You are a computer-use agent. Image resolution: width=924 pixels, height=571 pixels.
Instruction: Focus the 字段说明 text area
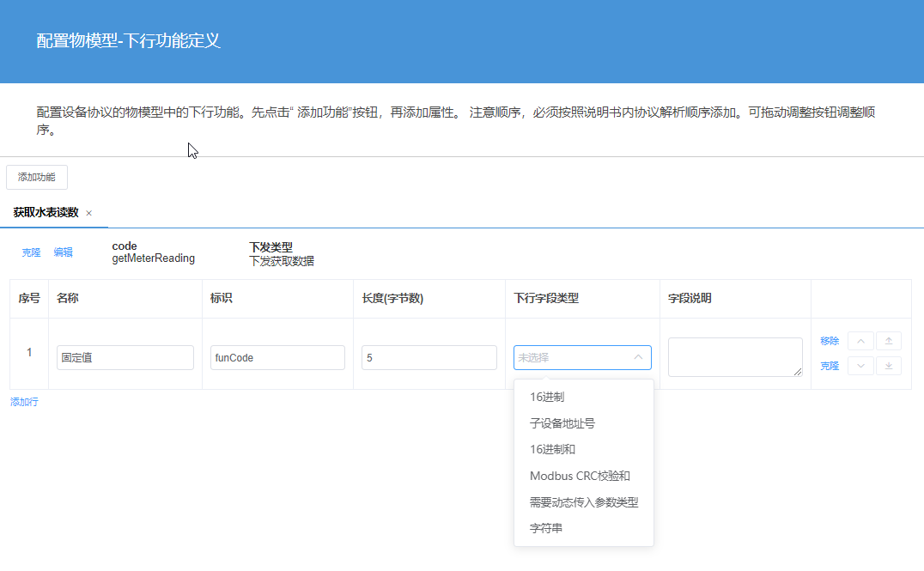pos(735,356)
